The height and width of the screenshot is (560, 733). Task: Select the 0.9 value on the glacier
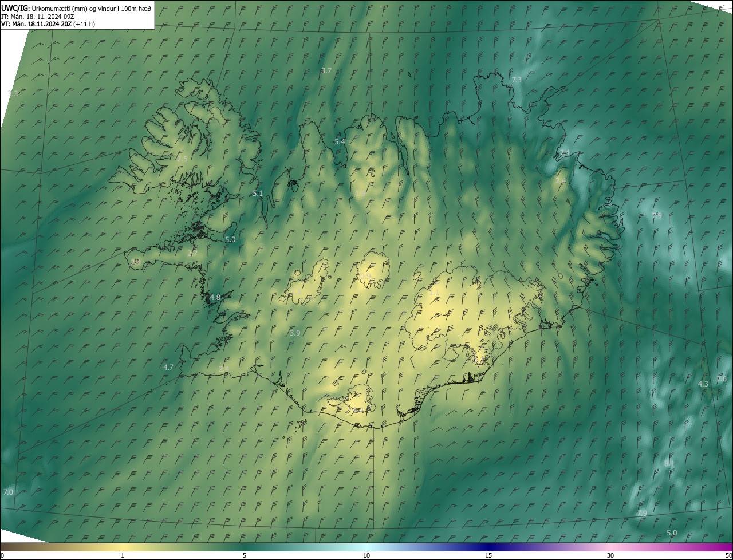(x=365, y=277)
